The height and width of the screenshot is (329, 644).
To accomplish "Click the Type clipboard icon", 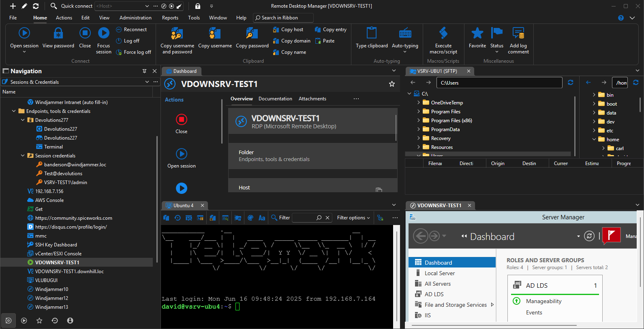I will coord(372,33).
